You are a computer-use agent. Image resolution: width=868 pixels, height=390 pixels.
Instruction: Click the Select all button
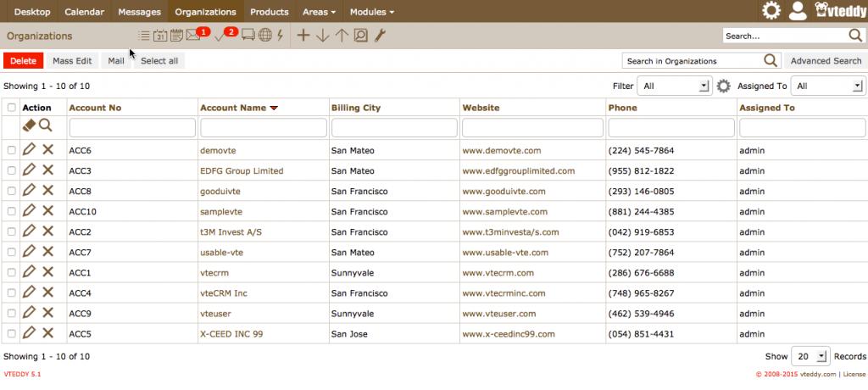click(x=159, y=61)
